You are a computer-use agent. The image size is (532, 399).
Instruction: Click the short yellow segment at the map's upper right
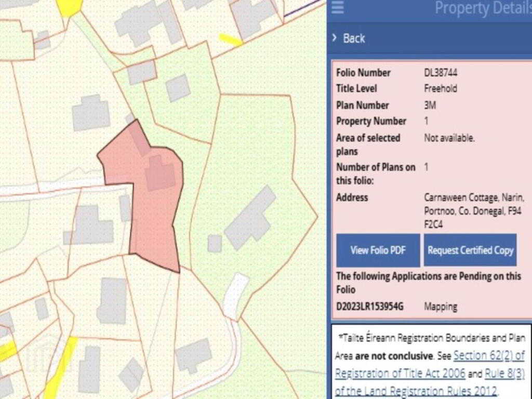pyautogui.click(x=230, y=39)
